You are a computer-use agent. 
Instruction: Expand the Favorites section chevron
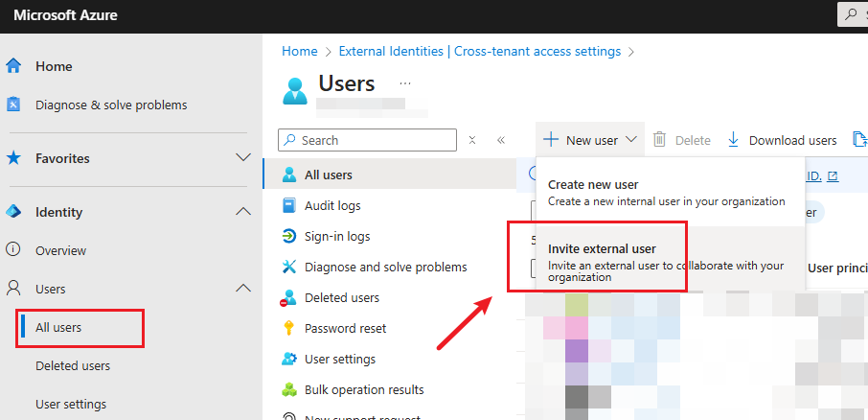pos(243,158)
